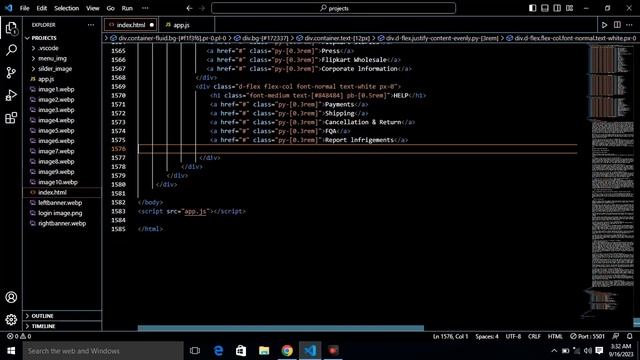Image resolution: width=640 pixels, height=360 pixels.
Task: Switch to the app.js tab
Action: [181, 25]
